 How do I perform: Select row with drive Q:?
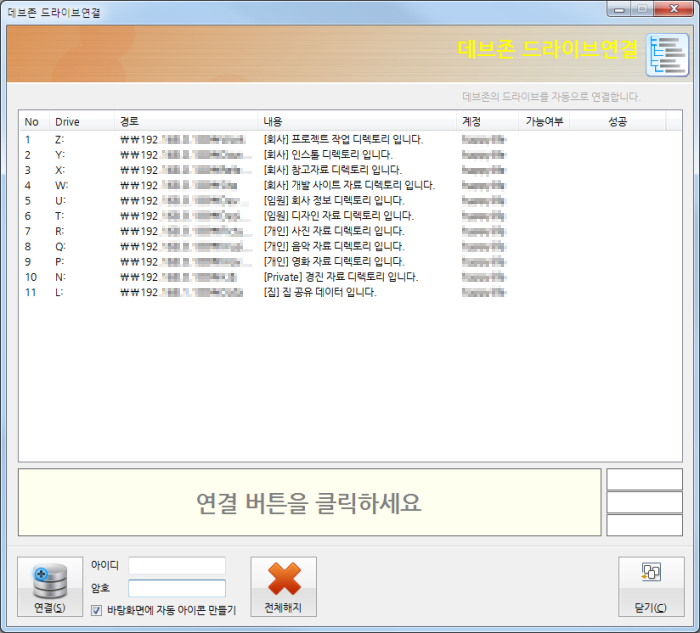point(350,246)
